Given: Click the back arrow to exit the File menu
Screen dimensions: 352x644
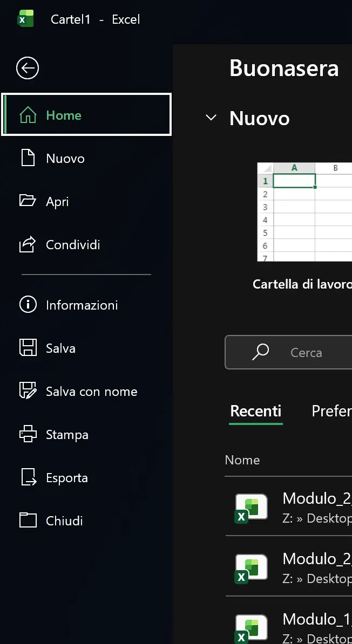Looking at the screenshot, I should [x=27, y=68].
